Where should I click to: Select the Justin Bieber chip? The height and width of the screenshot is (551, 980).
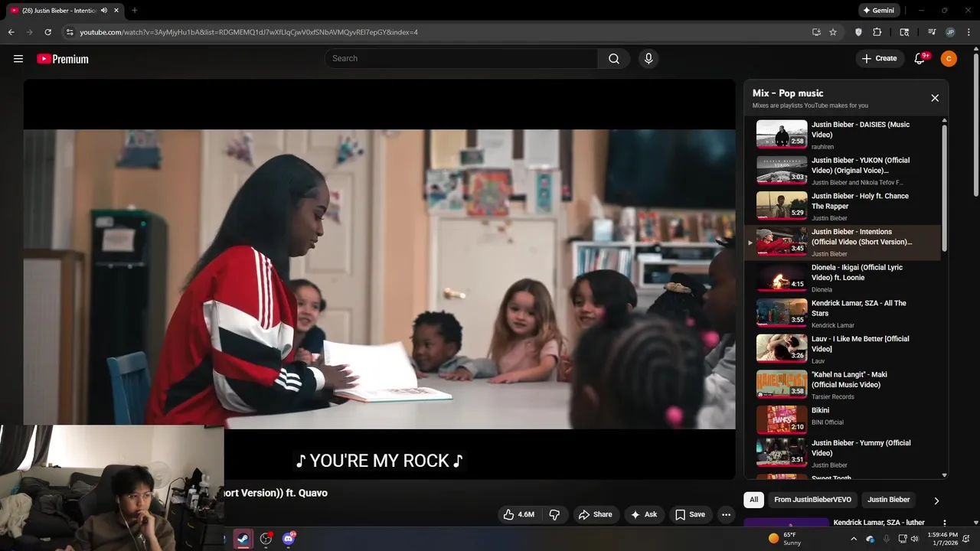click(x=888, y=500)
